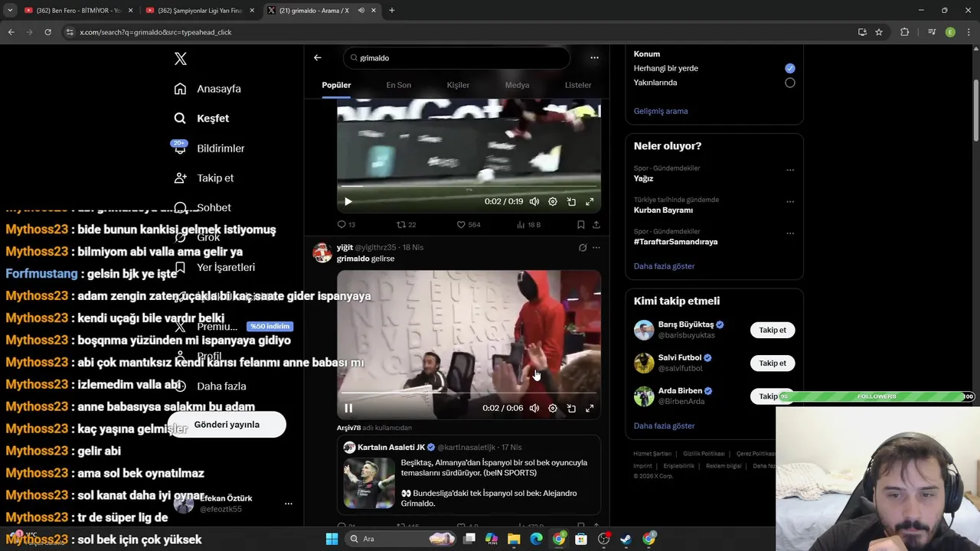
Task: Open Keşfet in the sidebar
Action: click(201, 119)
